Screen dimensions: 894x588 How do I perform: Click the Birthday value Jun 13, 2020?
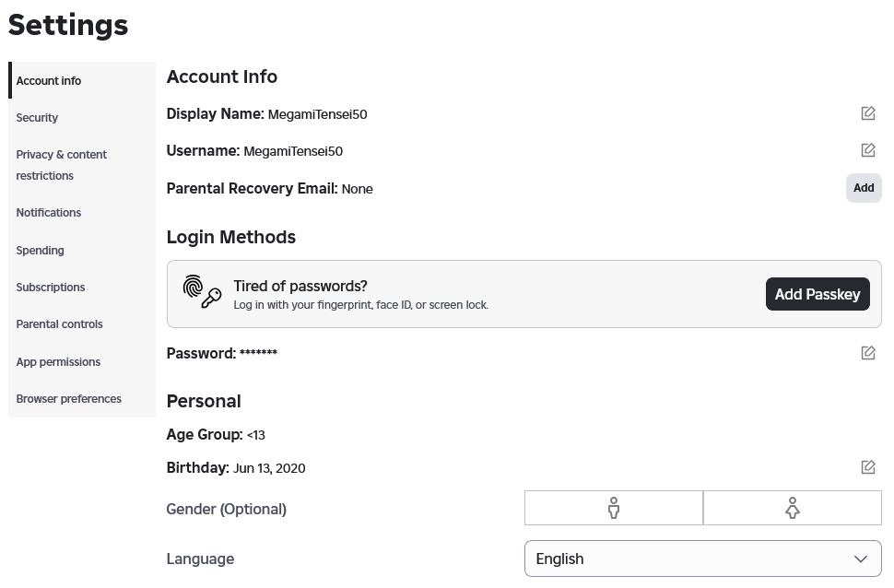click(269, 468)
